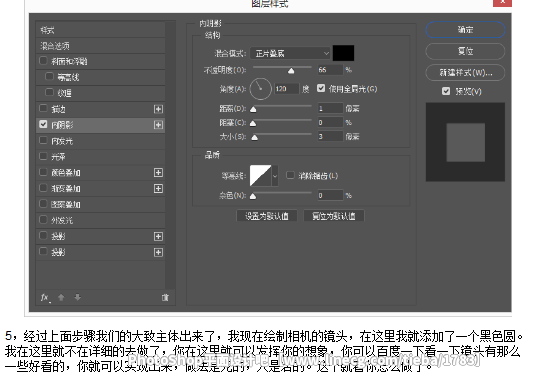536x379 pixels.
Task: Click the angle value input field
Action: pos(286,89)
